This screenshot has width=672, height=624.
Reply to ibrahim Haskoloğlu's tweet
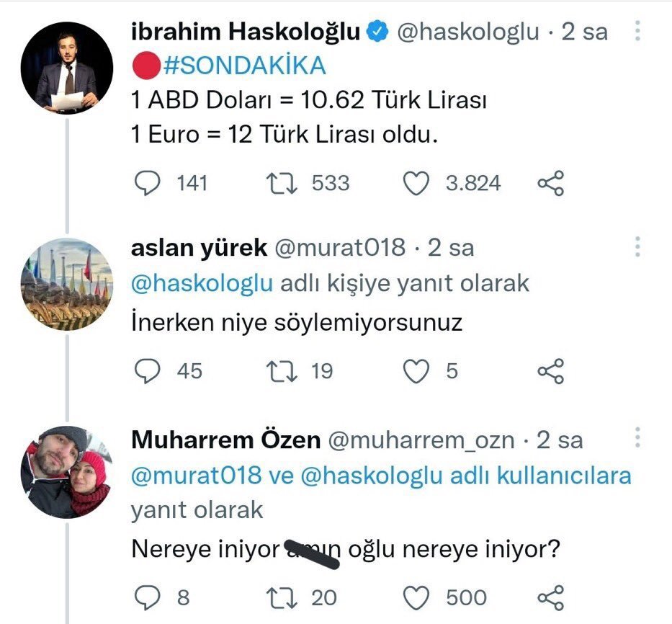tap(147, 183)
